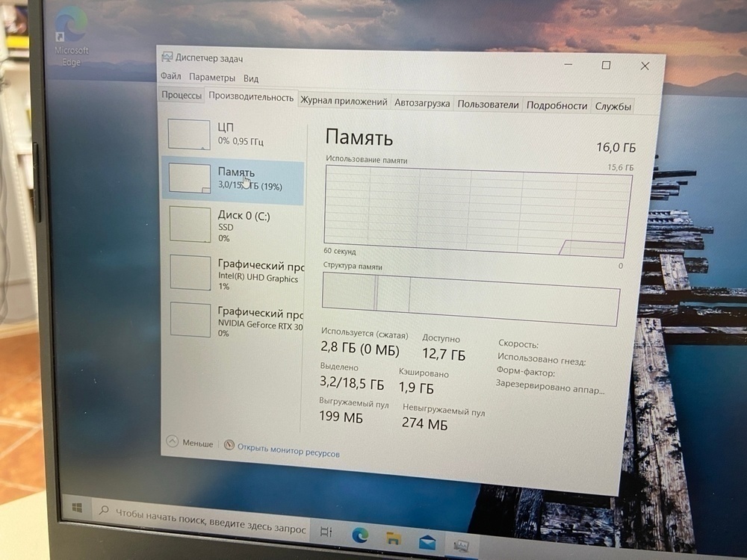Click the Task Manager title bar icon
This screenshot has height=560, width=747.
click(167, 57)
